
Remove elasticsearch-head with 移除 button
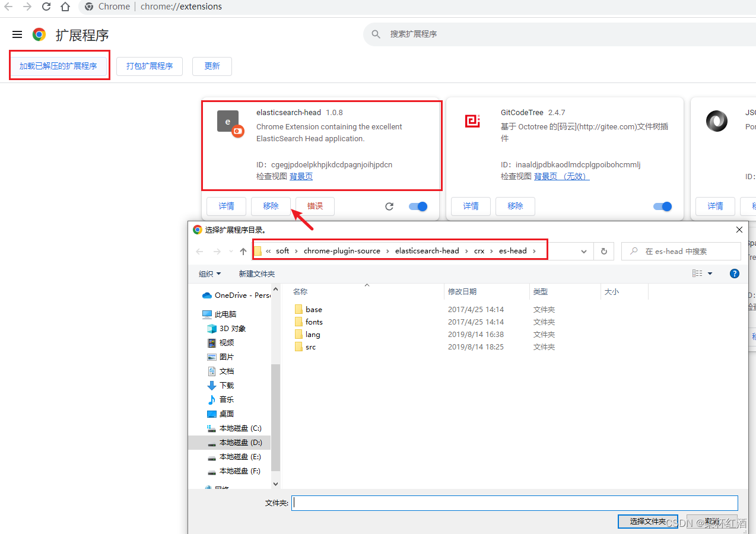coord(271,206)
